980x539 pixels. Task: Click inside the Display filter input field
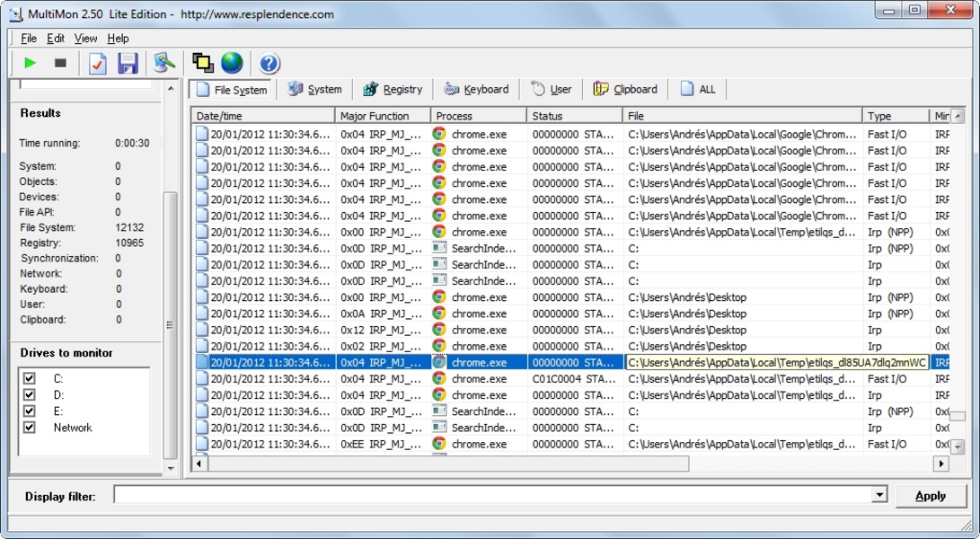pyautogui.click(x=492, y=496)
